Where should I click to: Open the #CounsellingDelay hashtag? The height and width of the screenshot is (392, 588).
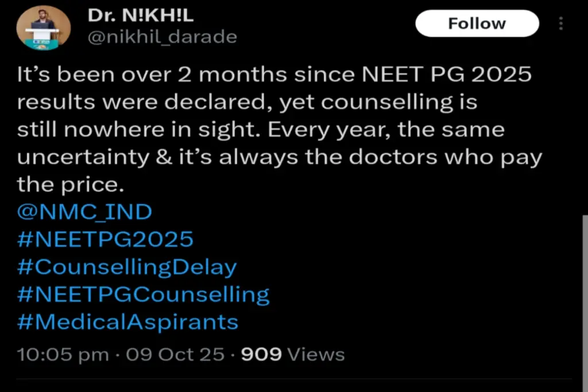click(x=127, y=267)
